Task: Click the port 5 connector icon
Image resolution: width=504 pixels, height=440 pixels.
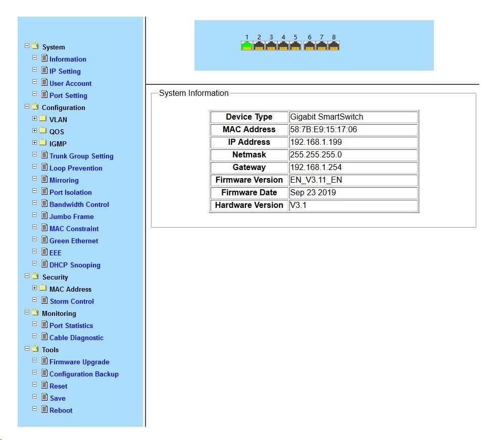Action: [x=295, y=45]
